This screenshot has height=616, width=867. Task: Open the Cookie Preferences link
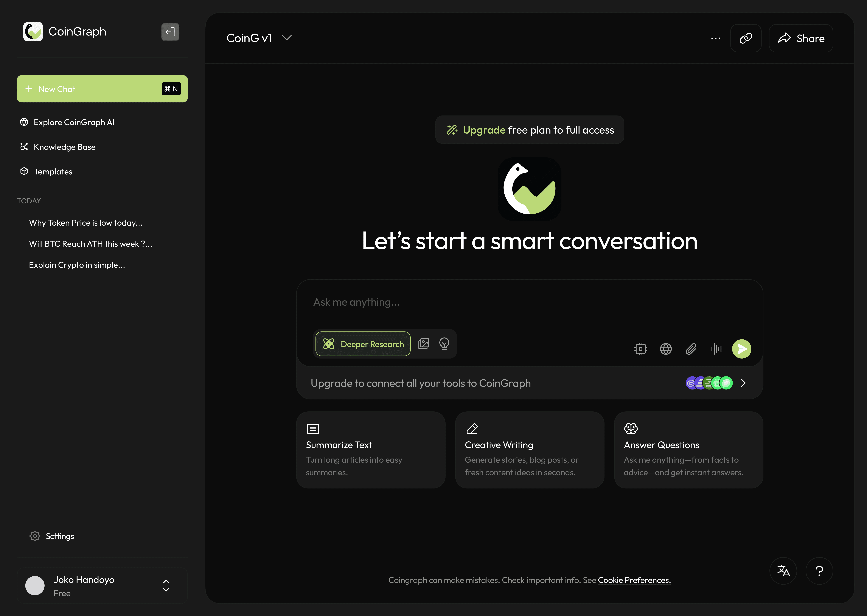pos(634,580)
